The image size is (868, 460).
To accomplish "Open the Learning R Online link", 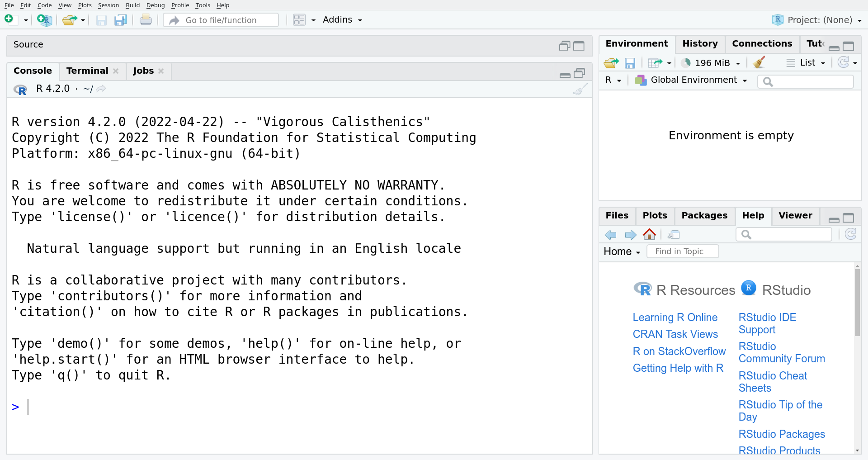I will [675, 318].
